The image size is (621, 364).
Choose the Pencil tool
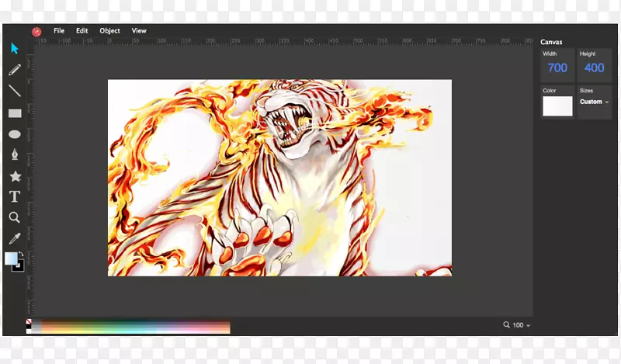15,70
